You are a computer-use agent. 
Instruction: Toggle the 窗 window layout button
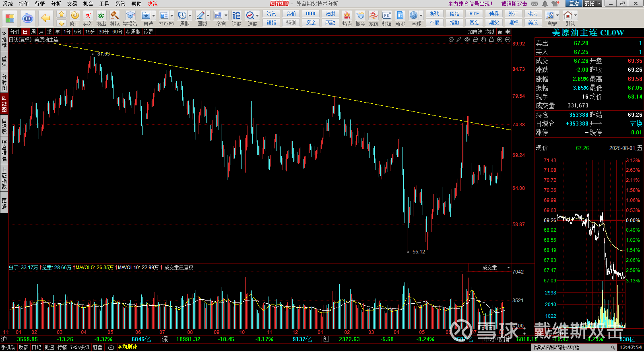[x=500, y=32]
